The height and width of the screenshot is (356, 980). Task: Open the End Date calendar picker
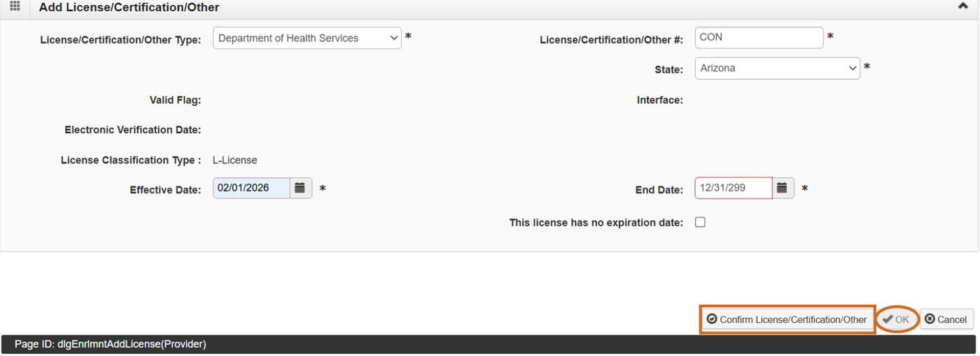783,188
